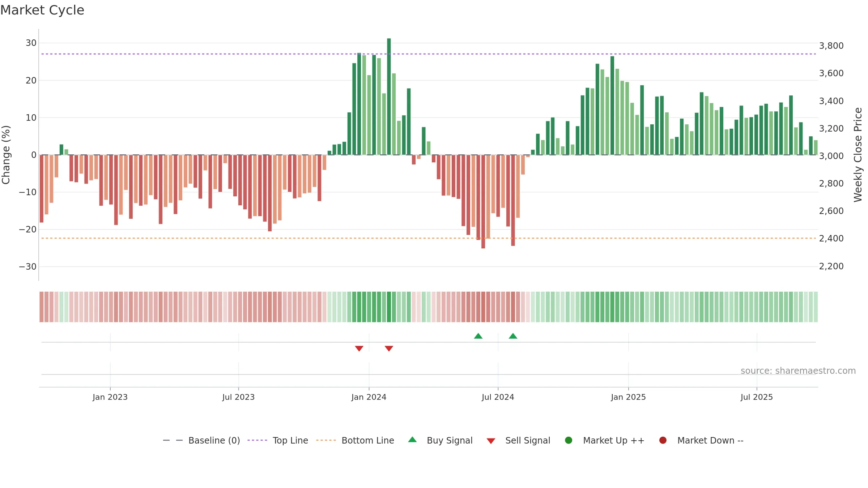Click the Jul 2023 axis label

238,397
